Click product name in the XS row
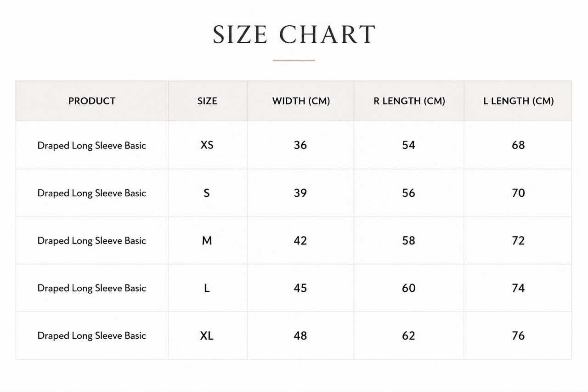The height and width of the screenshot is (392, 588). 92,146
